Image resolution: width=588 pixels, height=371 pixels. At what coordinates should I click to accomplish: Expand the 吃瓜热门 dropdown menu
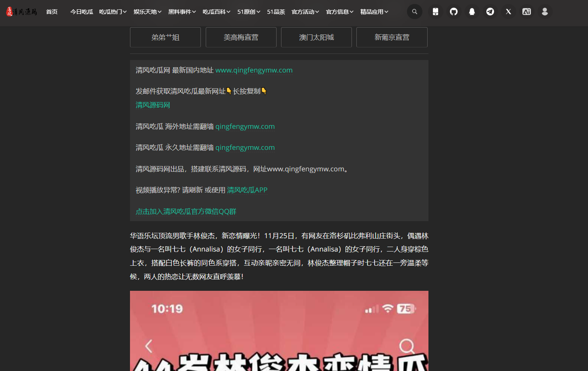[113, 12]
